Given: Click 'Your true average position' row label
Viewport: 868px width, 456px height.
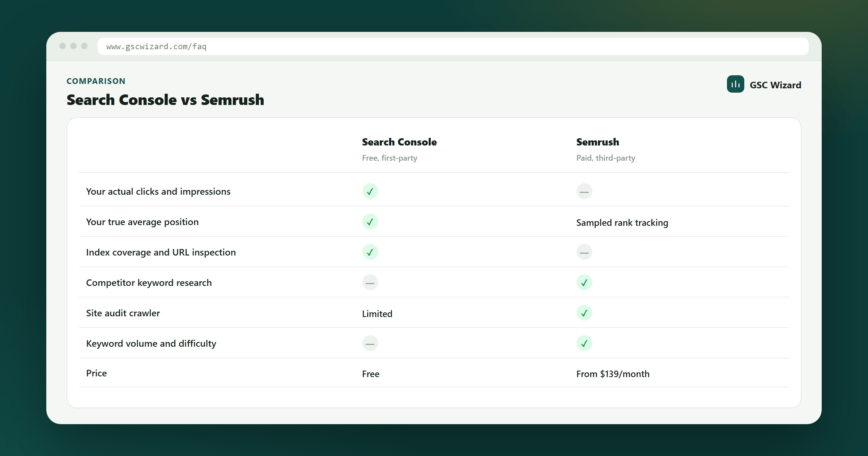Looking at the screenshot, I should [142, 222].
